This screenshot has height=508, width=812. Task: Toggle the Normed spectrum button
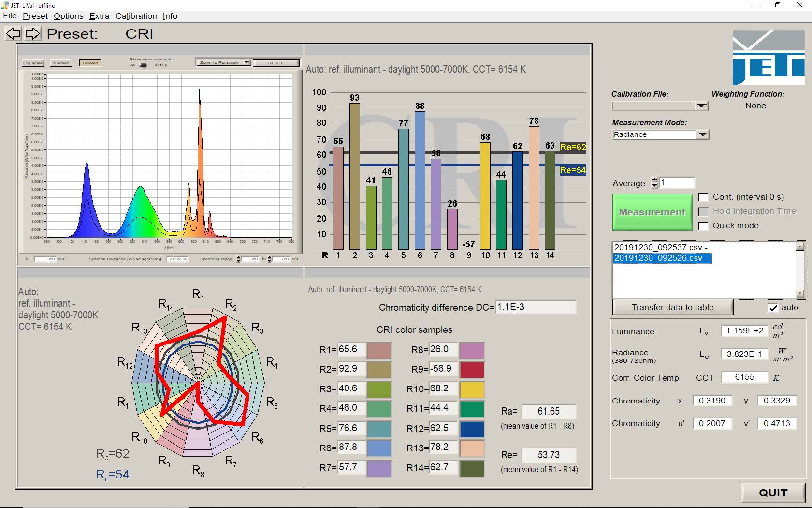click(x=61, y=63)
